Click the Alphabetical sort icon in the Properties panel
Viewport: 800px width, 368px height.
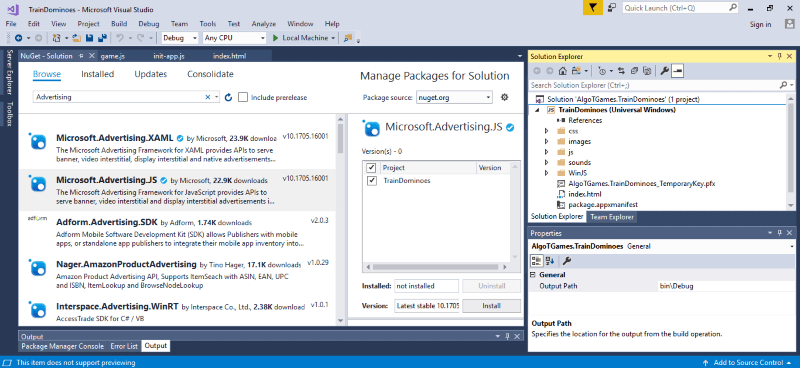(x=549, y=261)
